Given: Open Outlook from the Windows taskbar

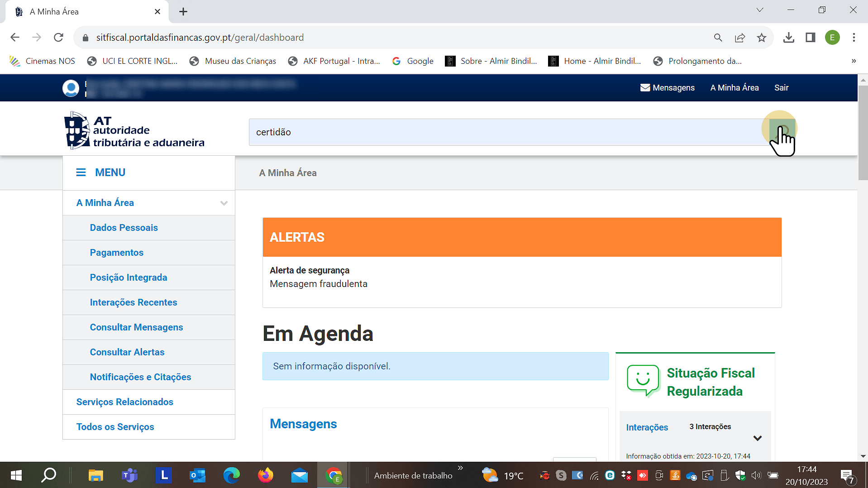Looking at the screenshot, I should pos(197,475).
